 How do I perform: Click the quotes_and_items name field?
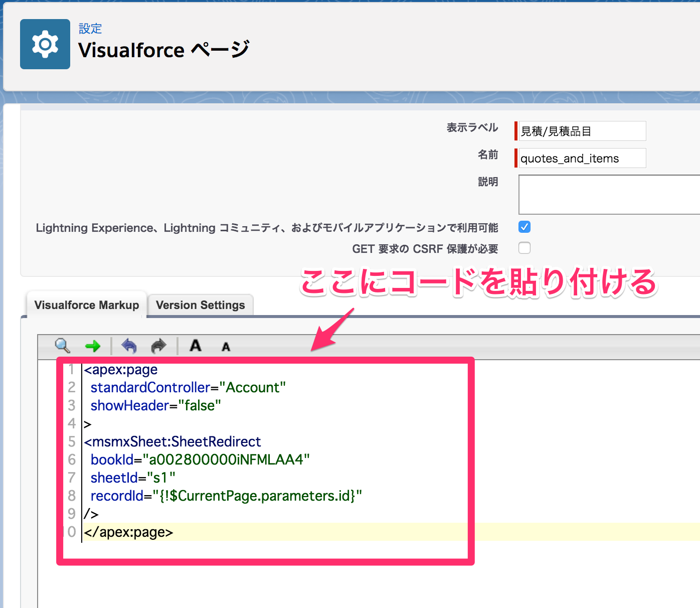580,158
